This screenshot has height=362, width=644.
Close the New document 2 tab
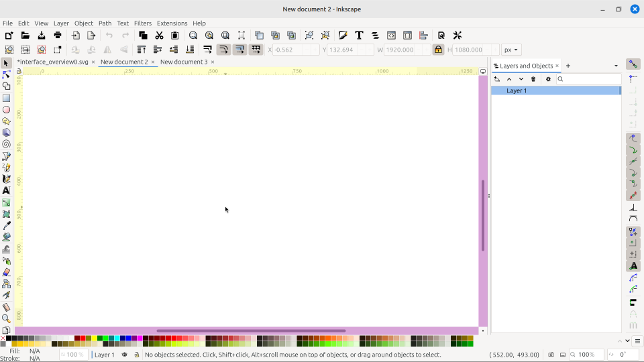click(x=153, y=62)
